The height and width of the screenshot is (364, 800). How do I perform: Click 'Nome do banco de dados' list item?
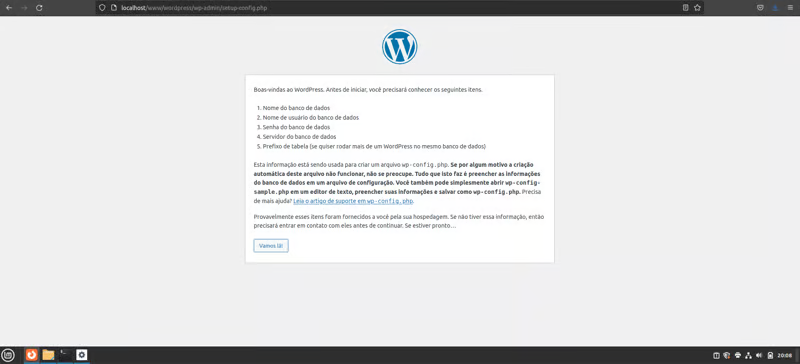click(296, 108)
